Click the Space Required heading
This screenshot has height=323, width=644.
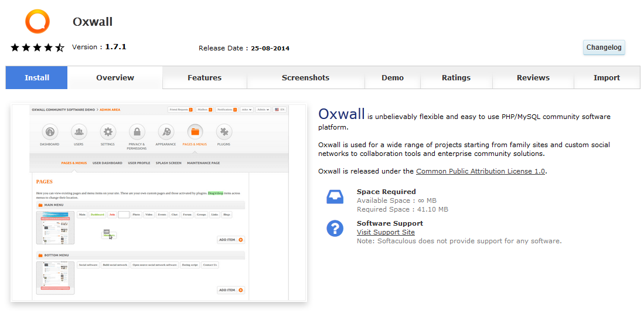click(386, 192)
